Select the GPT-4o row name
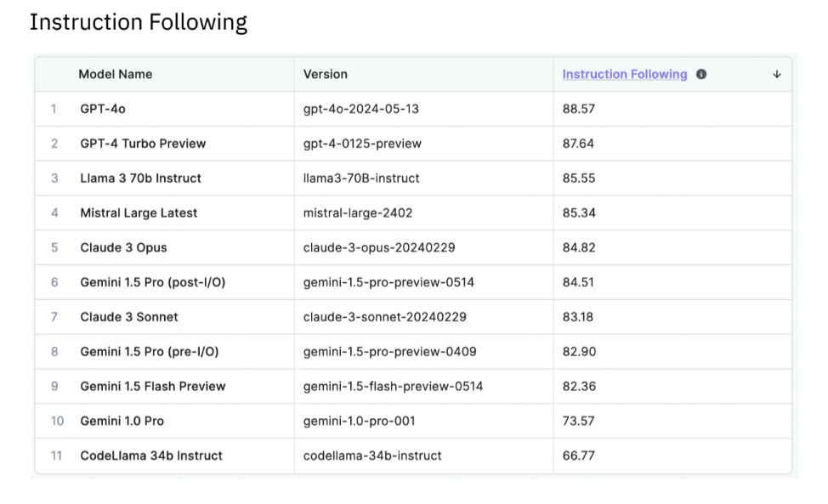The height and width of the screenshot is (504, 828). tap(103, 109)
